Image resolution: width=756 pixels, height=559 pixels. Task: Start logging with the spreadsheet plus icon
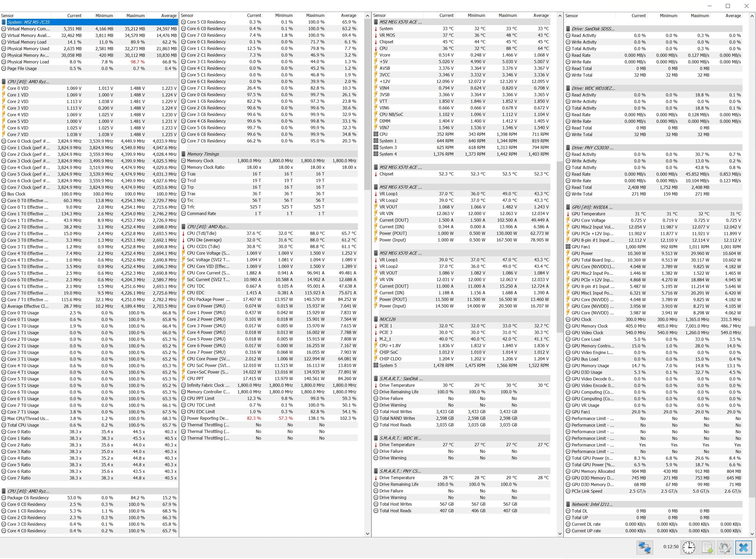tap(707, 547)
